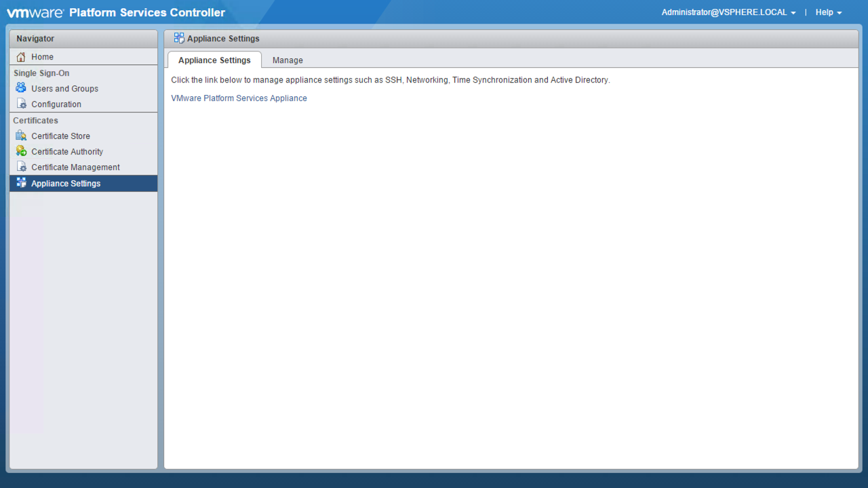The width and height of the screenshot is (868, 488).
Task: Expand the Help dropdown menu
Action: 828,12
